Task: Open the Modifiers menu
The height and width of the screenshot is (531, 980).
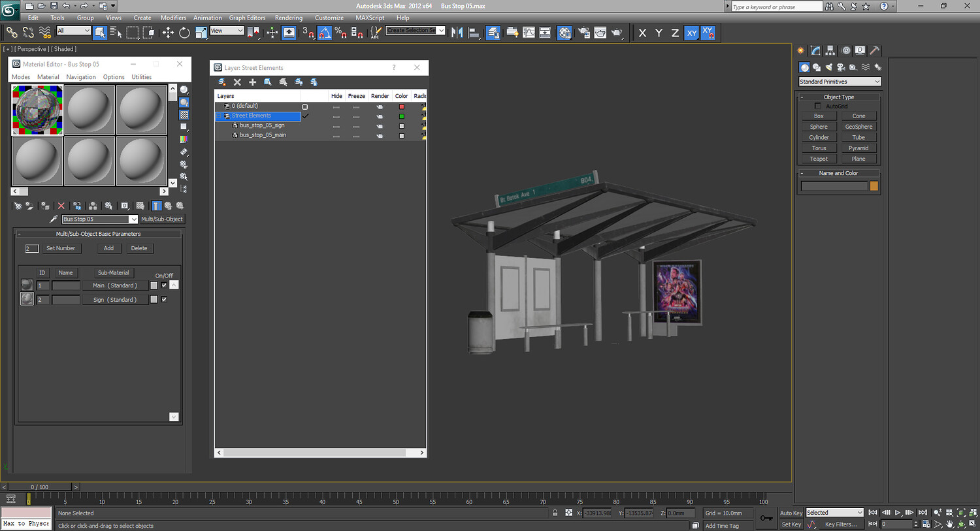Action: pos(173,18)
